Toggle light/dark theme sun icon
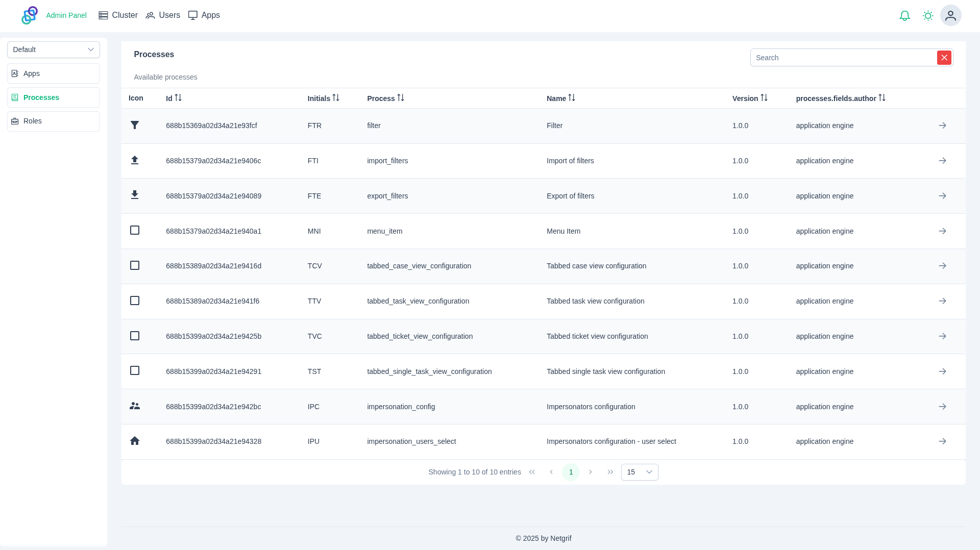The height and width of the screenshot is (550, 980). tap(928, 16)
